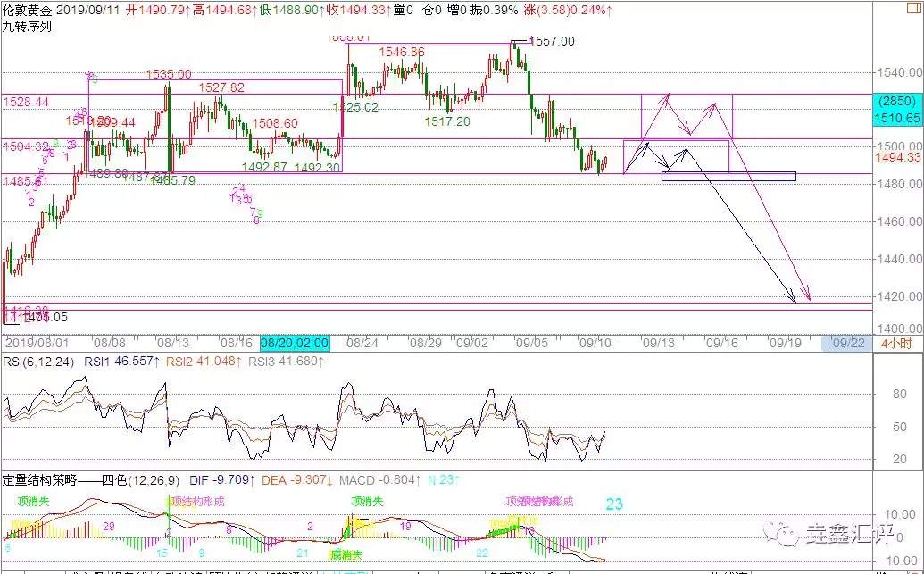Click the 1557.00 high price annotation

pyautogui.click(x=552, y=41)
